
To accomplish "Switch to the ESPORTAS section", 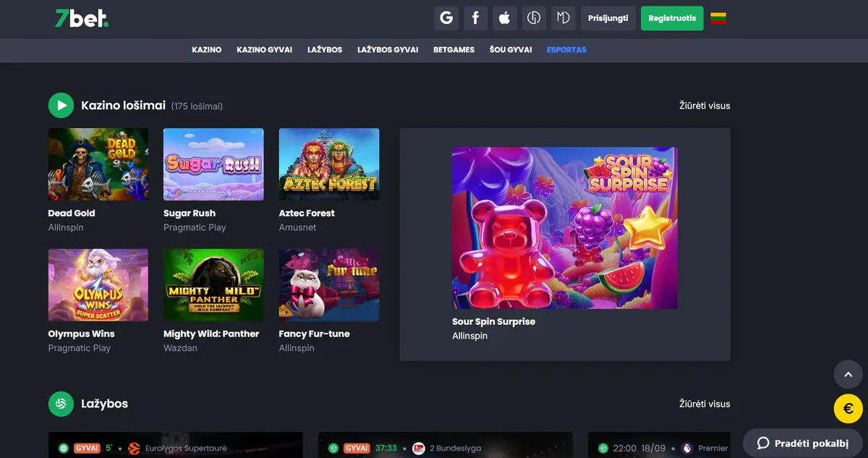I will [x=567, y=50].
